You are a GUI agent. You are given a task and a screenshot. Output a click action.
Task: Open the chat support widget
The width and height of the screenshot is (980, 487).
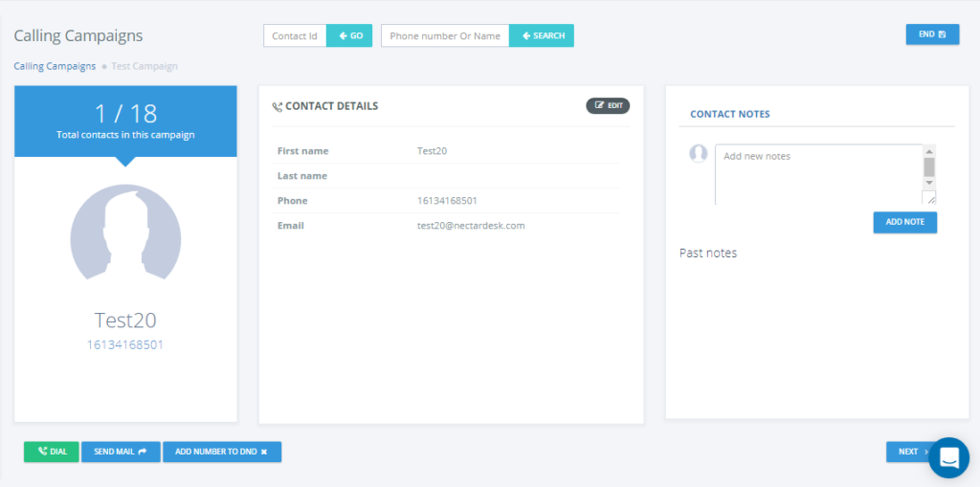pos(948,457)
